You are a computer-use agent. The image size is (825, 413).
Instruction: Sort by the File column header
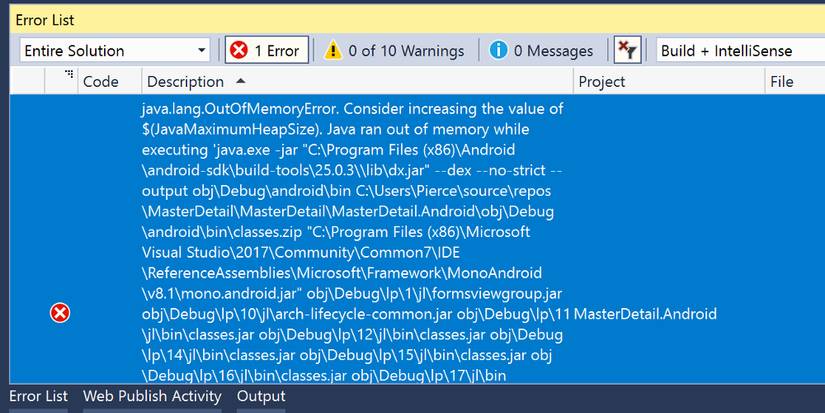[x=782, y=81]
